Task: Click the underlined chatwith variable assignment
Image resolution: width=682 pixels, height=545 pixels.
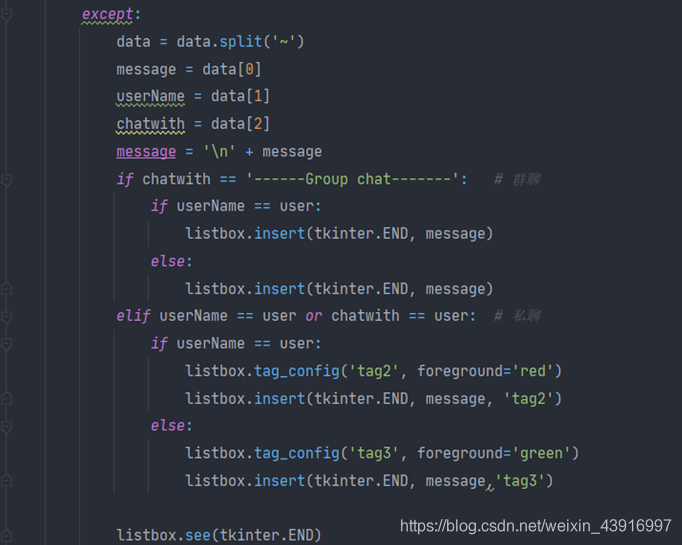Action: 150,124
